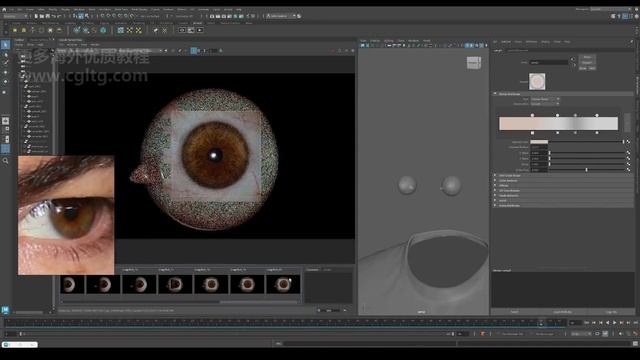Click the Load Attributes button

[563, 312]
